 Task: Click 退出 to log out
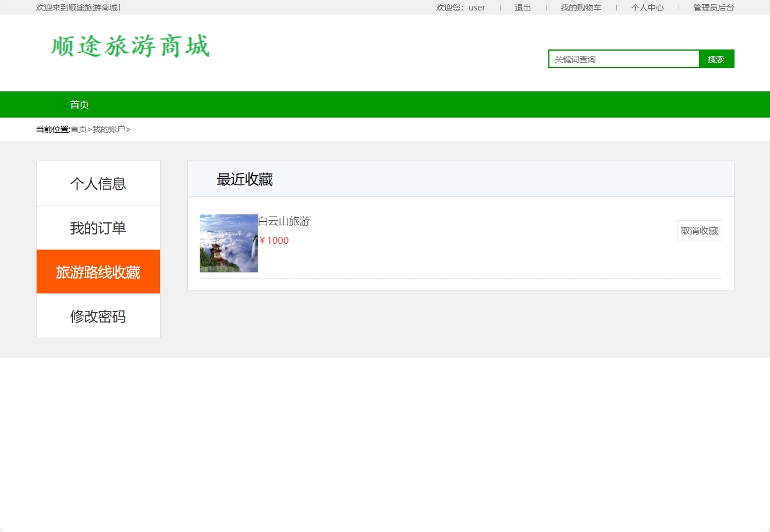tap(522, 8)
